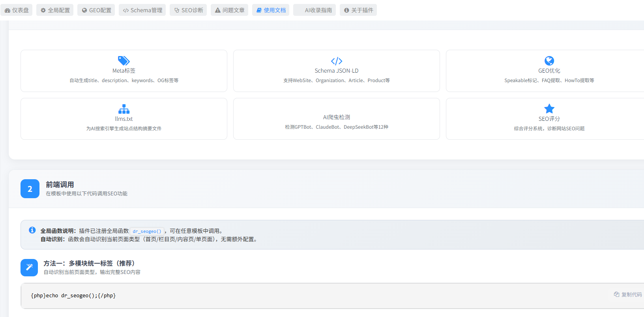Go to the Schema管理 tab
This screenshot has width=644, height=317.
[142, 10]
